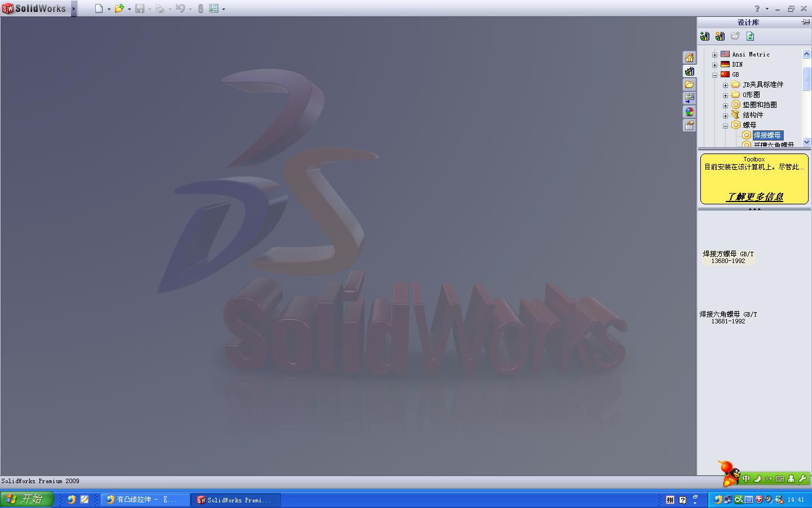812x508 pixels.
Task: Click the network computers tray icon
Action: tap(728, 500)
